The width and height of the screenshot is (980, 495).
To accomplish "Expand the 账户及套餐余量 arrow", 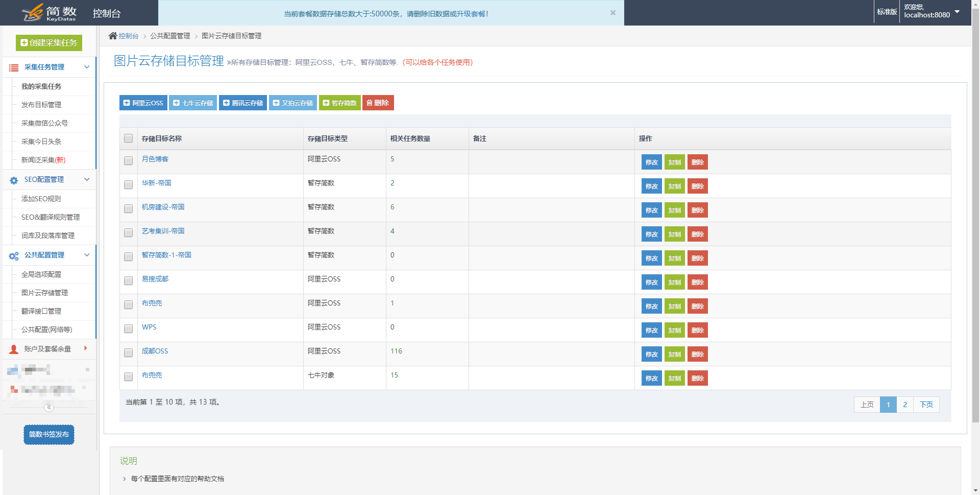I will [86, 348].
